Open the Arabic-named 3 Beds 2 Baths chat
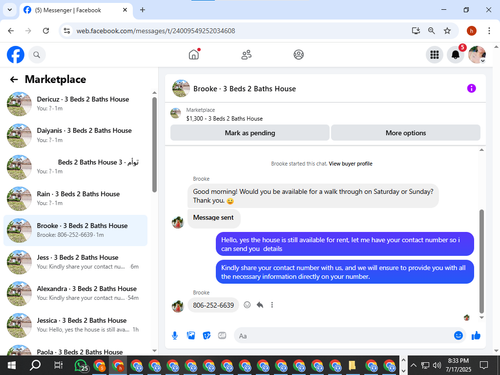Screen dimensions: 500x375 [75, 167]
